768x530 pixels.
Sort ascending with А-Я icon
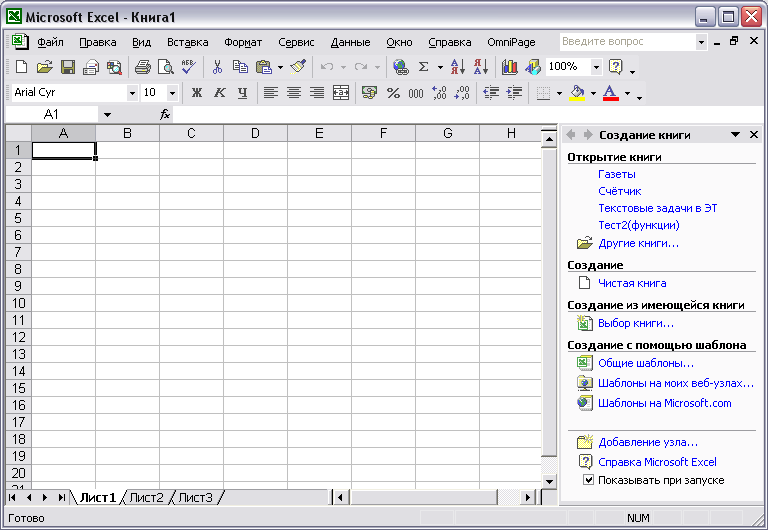457,67
